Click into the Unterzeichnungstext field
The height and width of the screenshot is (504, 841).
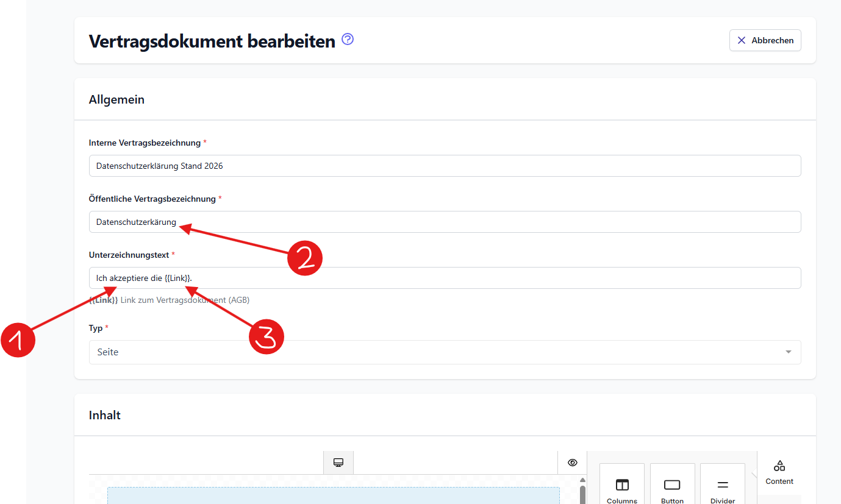click(x=445, y=278)
